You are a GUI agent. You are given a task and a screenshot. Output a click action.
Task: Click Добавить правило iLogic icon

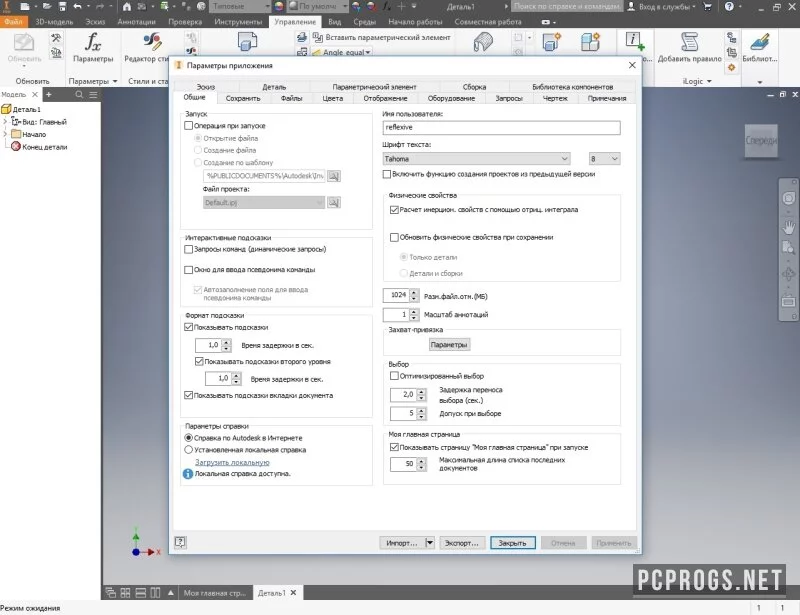[689, 42]
